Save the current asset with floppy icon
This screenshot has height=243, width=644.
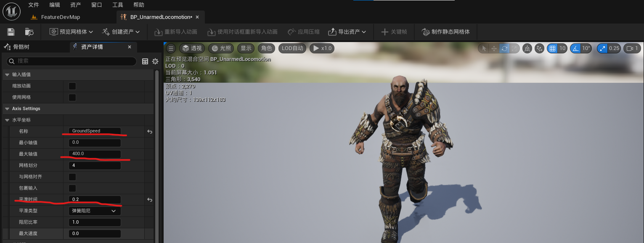pyautogui.click(x=11, y=32)
